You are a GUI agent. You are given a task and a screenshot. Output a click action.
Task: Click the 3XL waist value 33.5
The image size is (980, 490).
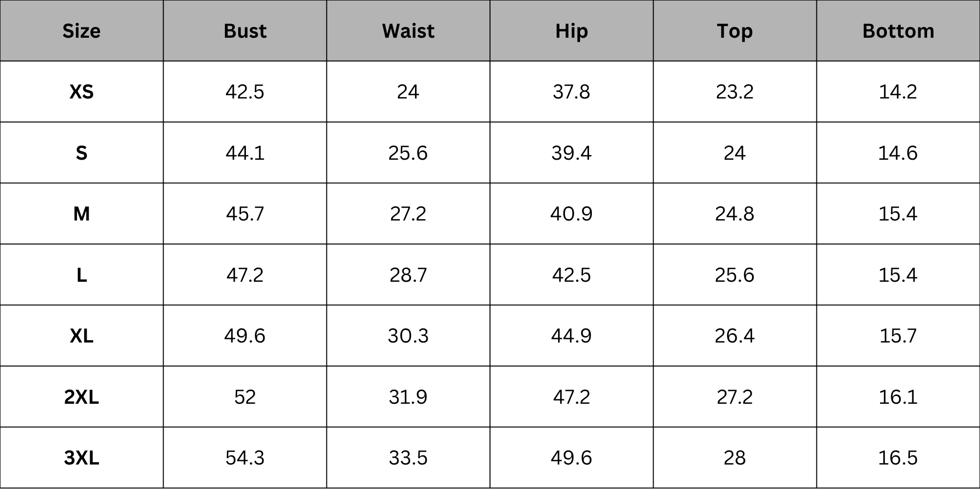[408, 458]
